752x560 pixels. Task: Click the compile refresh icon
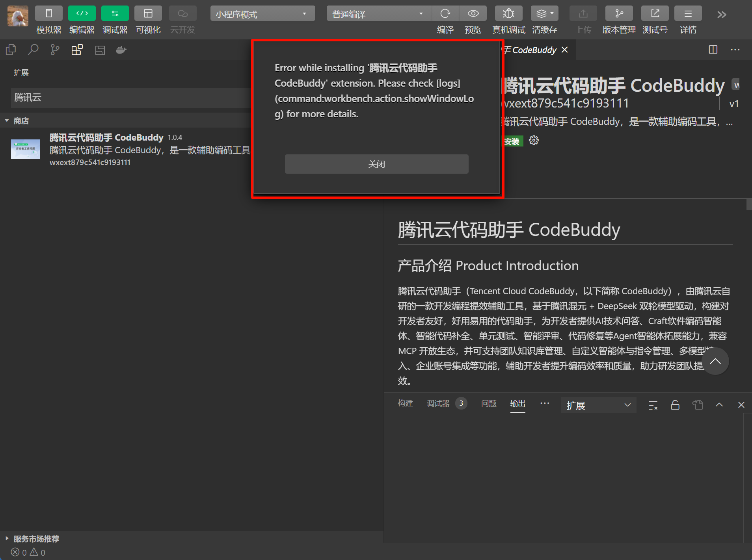pyautogui.click(x=445, y=14)
